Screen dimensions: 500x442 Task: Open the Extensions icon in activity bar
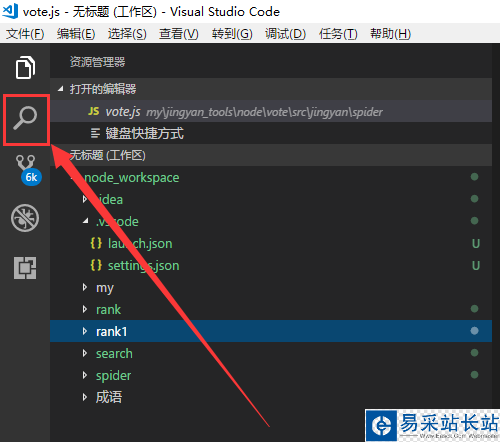point(25,268)
